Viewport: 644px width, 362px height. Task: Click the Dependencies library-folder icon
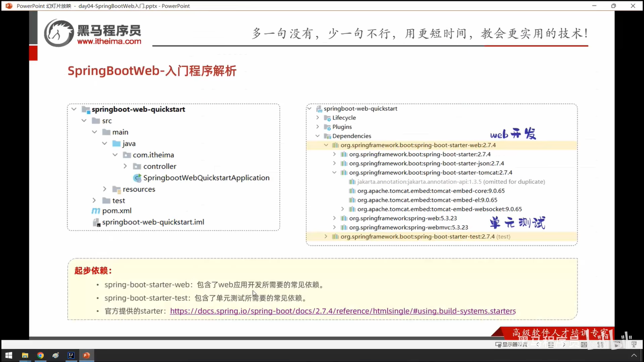[327, 136]
